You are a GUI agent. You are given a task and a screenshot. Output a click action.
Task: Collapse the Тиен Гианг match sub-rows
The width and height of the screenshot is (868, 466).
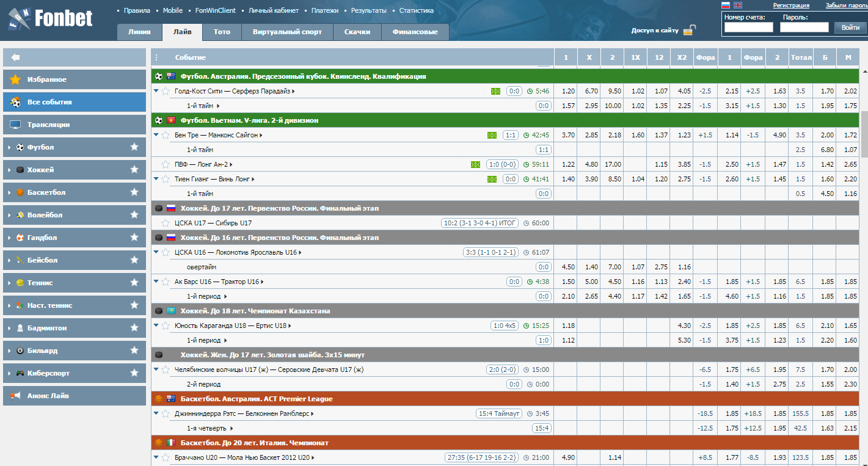(156, 179)
